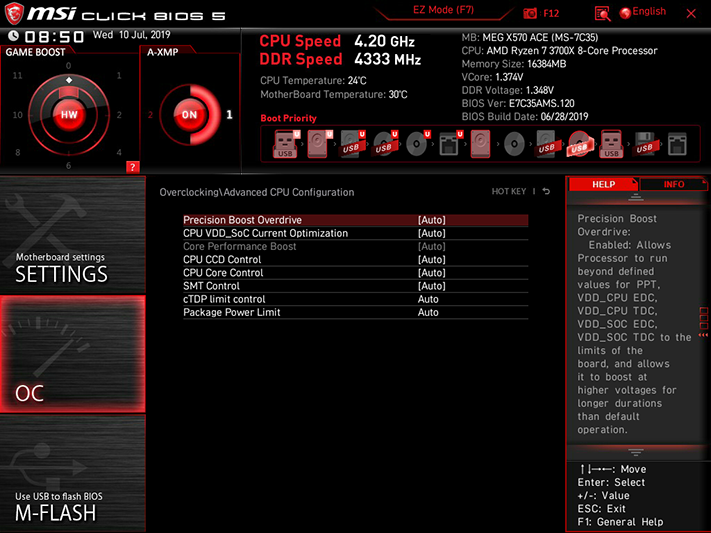Toggle the Game Boost HW knob
711x533 pixels.
point(69,115)
